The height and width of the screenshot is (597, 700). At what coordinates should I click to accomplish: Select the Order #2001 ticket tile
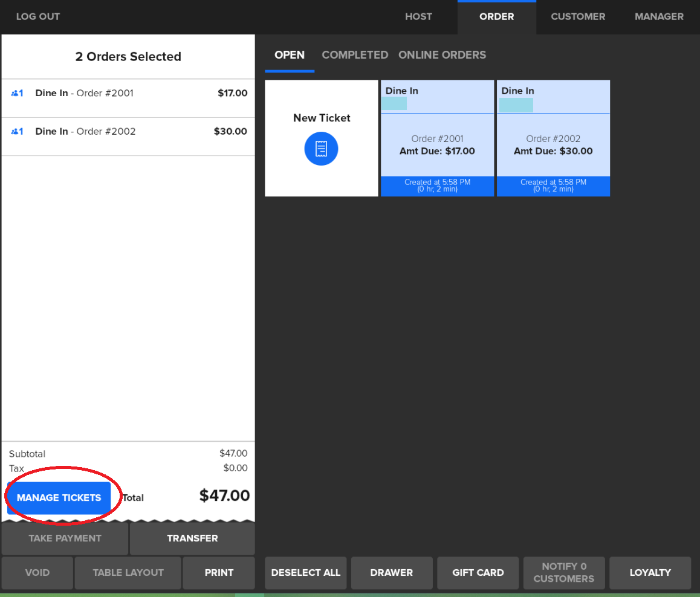click(437, 145)
